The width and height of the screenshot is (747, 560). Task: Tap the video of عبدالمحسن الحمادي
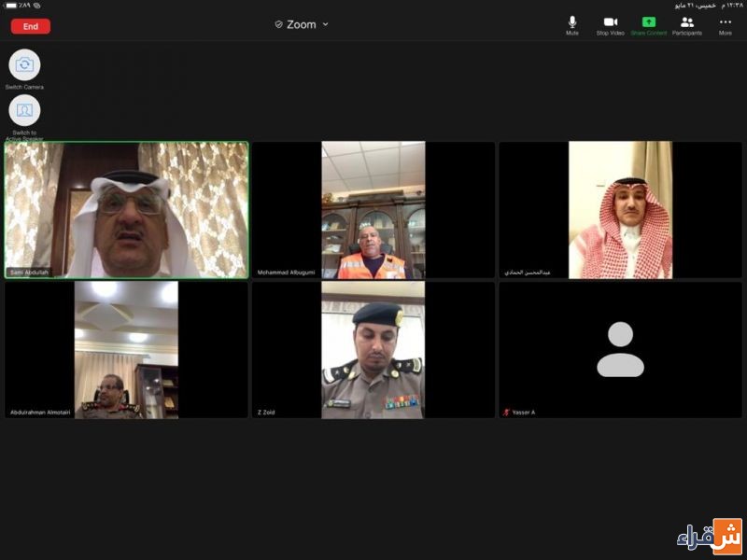pyautogui.click(x=620, y=210)
